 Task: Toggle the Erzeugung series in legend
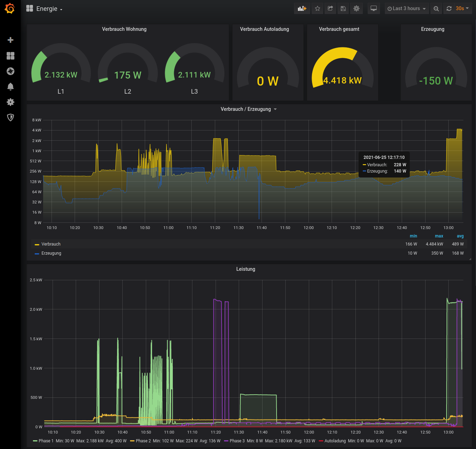coord(51,253)
